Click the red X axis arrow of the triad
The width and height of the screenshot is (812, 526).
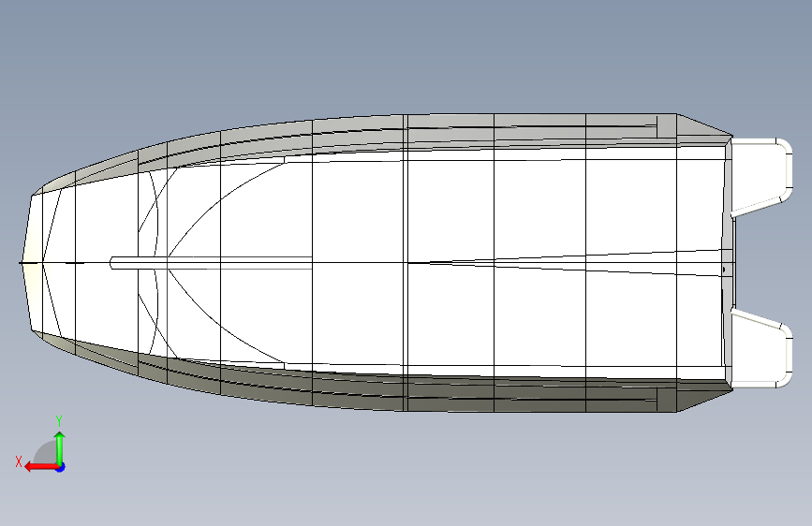[40, 467]
